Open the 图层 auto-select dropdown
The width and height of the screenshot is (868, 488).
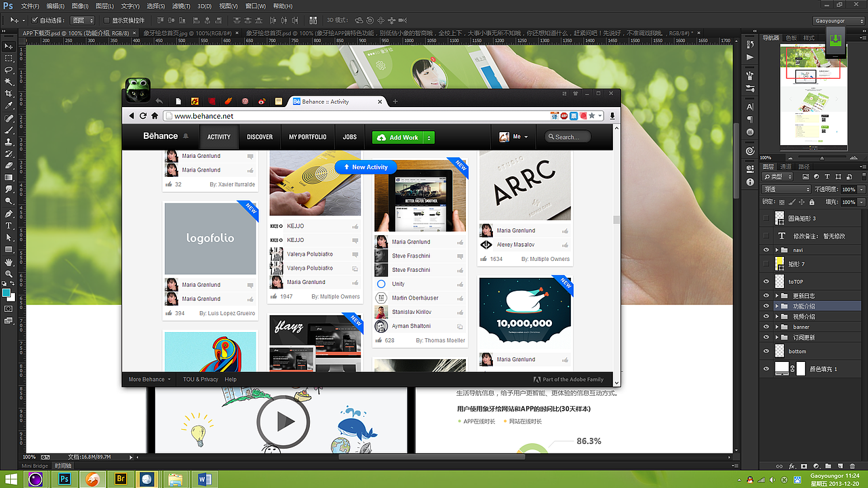82,20
